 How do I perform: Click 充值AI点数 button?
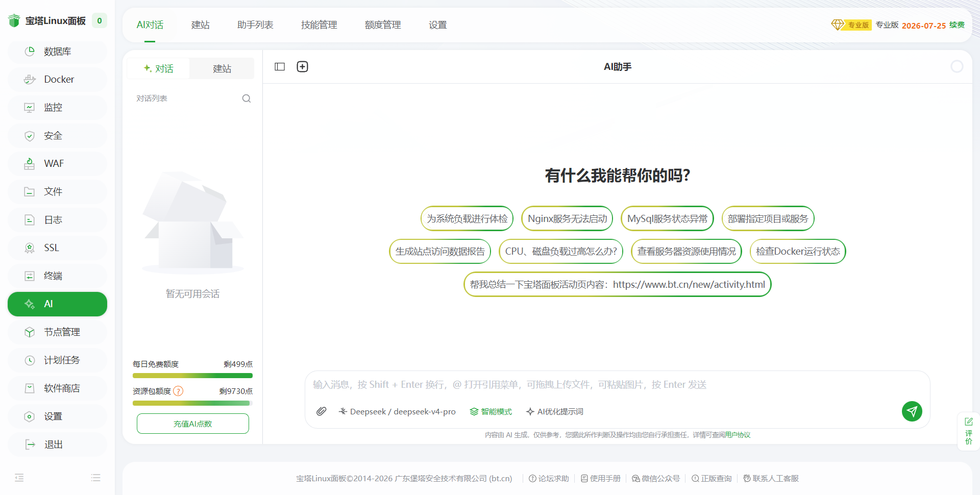[193, 424]
